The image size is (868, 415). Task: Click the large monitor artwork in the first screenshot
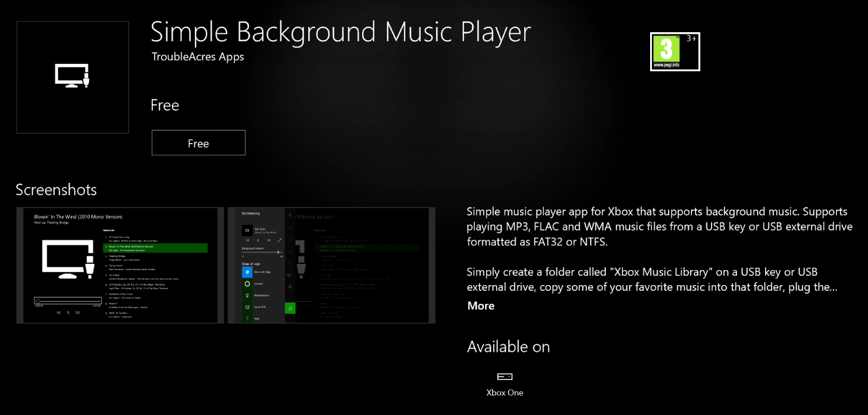pos(68,259)
